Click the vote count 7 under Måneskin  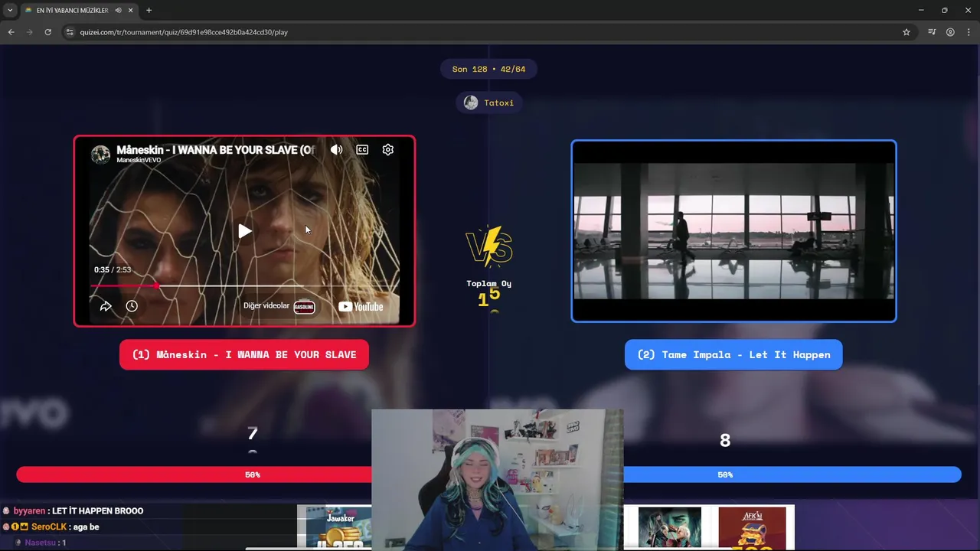tap(253, 434)
